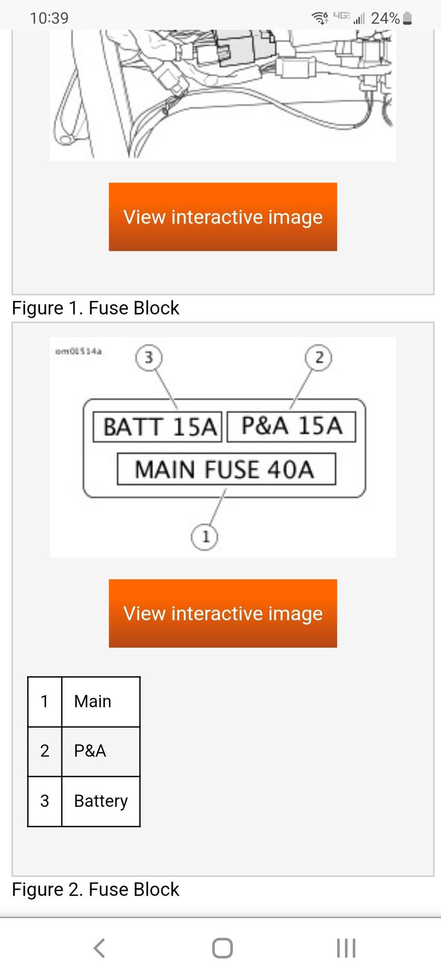Screen dimensions: 441x980
Task: Click the MAIN FUSE 40A label
Action: [226, 469]
